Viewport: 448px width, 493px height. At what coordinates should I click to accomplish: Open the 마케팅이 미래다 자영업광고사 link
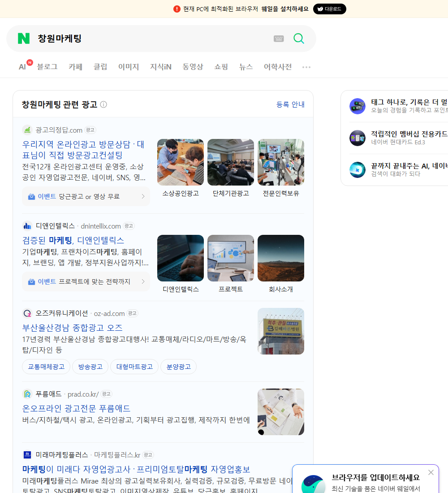coord(136,469)
